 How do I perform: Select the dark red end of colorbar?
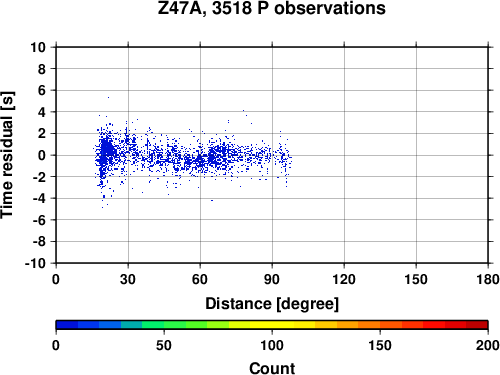[x=477, y=325]
